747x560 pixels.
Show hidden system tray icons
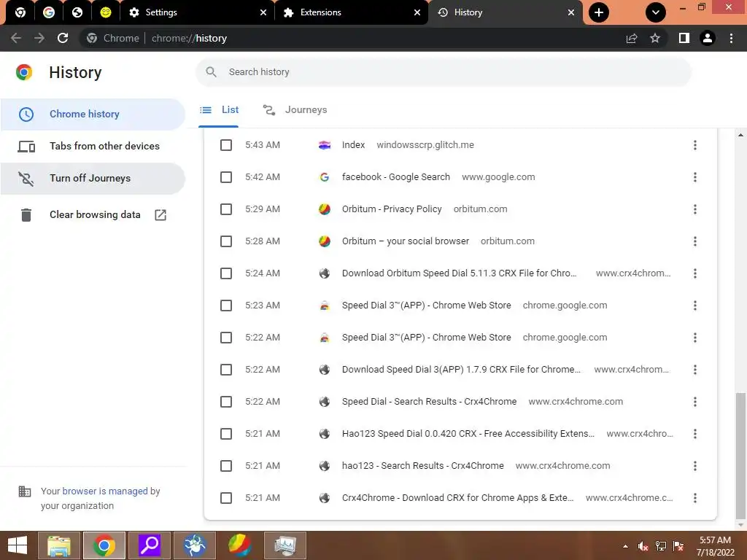point(625,546)
